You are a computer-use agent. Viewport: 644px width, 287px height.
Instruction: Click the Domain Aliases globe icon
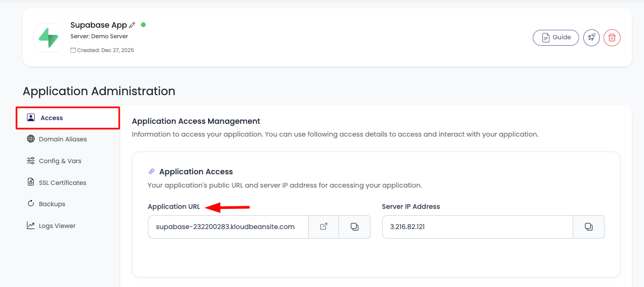31,139
